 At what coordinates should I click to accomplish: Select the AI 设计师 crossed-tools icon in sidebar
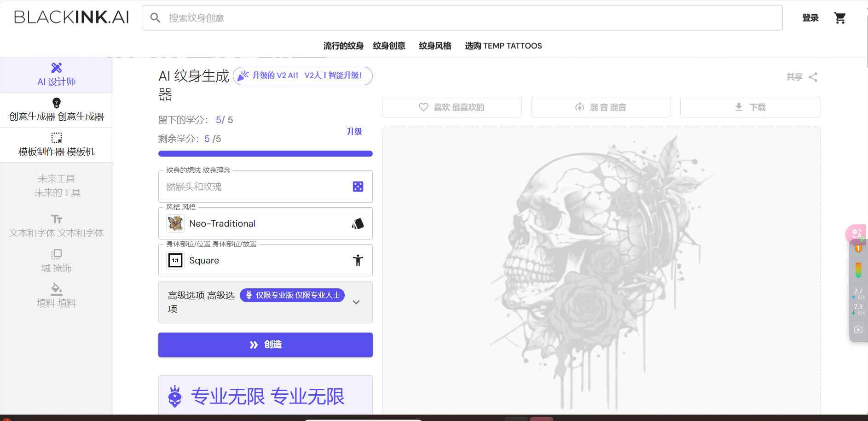pyautogui.click(x=56, y=67)
